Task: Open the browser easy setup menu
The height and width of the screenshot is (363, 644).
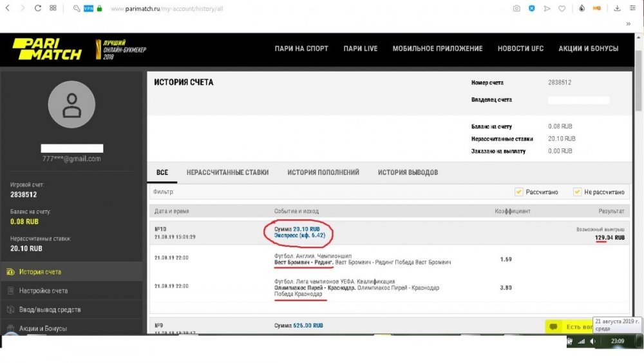Action: [632, 8]
